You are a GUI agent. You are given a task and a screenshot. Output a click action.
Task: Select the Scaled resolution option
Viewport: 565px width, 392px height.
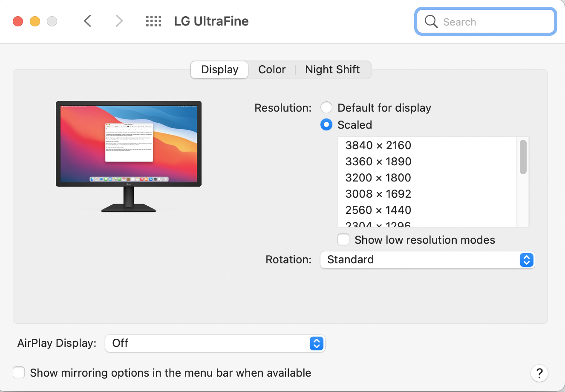pyautogui.click(x=326, y=125)
